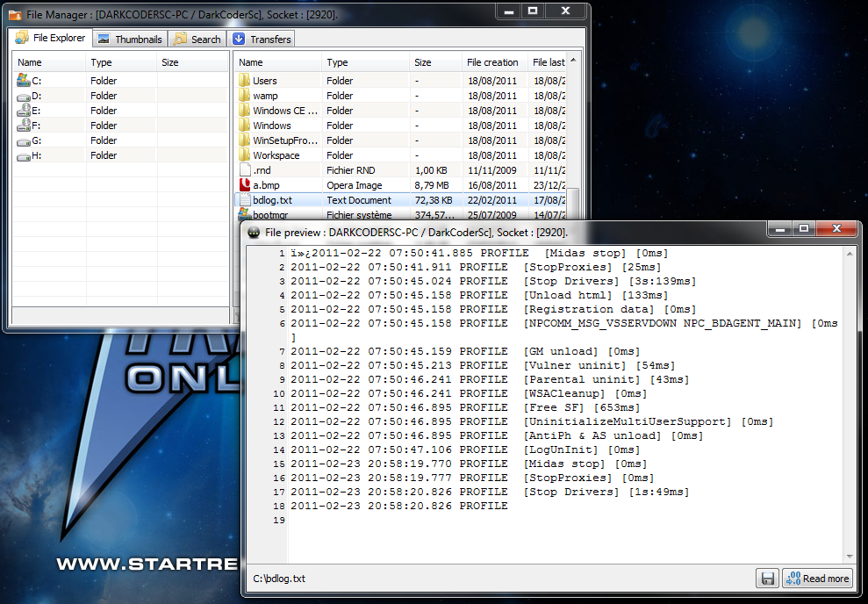Click the save icon in File preview
The width and height of the screenshot is (868, 604).
[x=767, y=579]
